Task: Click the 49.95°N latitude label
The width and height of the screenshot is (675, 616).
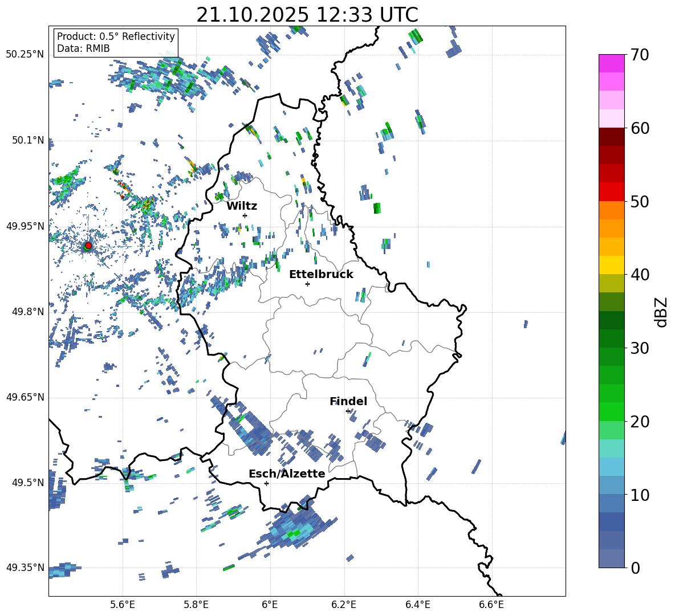Action: [x=25, y=226]
